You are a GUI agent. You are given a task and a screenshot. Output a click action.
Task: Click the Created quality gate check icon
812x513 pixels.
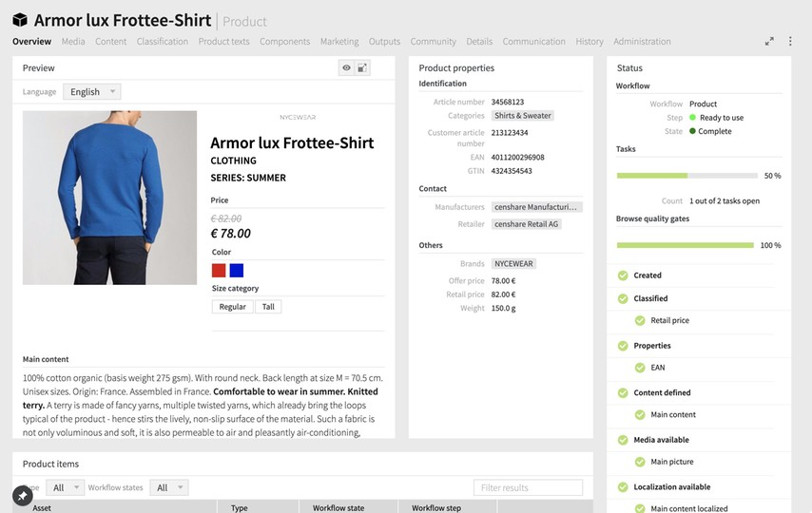point(623,275)
